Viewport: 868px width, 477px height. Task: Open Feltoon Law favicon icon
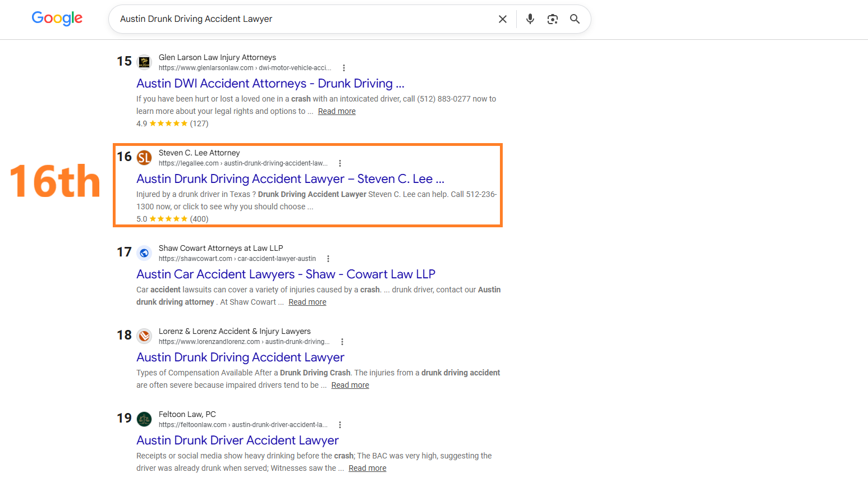[144, 419]
